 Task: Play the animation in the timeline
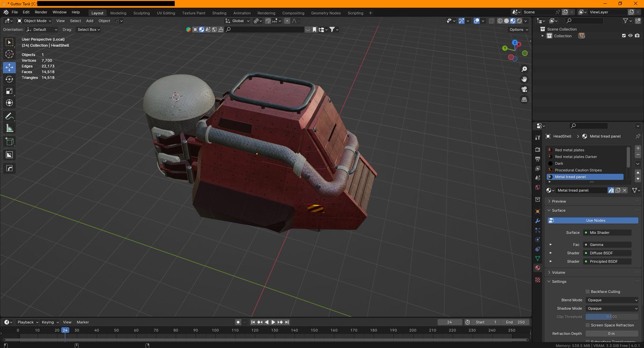[273, 322]
